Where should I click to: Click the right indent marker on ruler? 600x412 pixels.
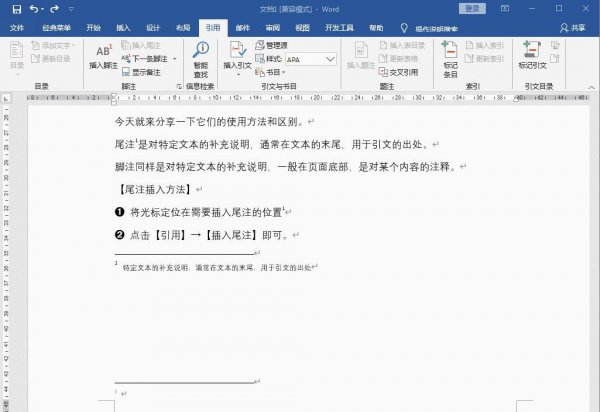click(x=516, y=99)
